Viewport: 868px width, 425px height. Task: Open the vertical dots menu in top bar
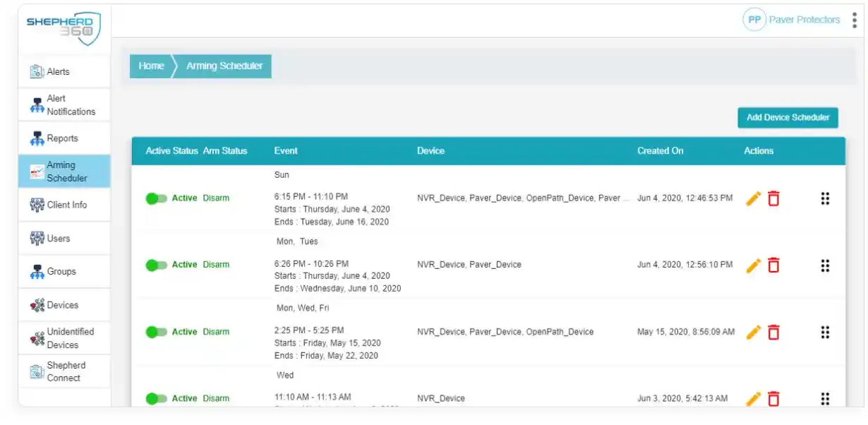pos(855,20)
